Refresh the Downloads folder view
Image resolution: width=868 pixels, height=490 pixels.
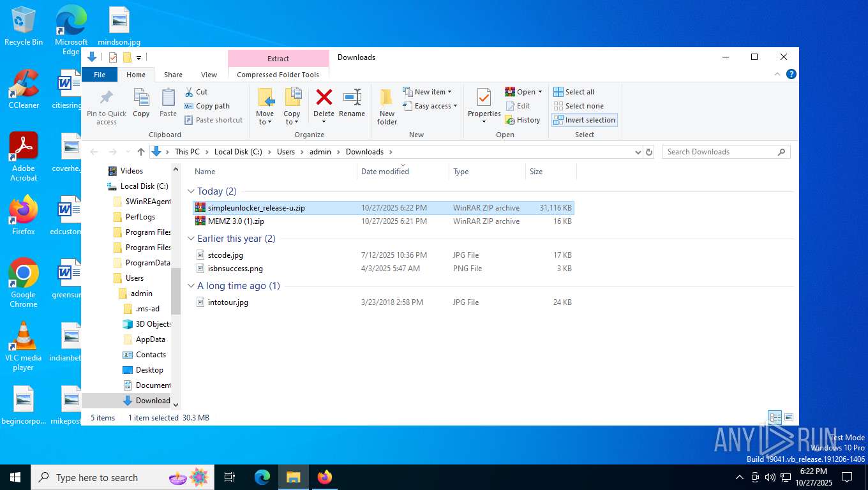point(649,152)
